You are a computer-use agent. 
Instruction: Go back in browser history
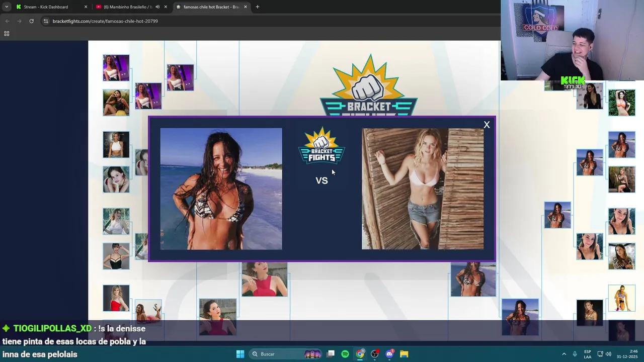tap(7, 21)
